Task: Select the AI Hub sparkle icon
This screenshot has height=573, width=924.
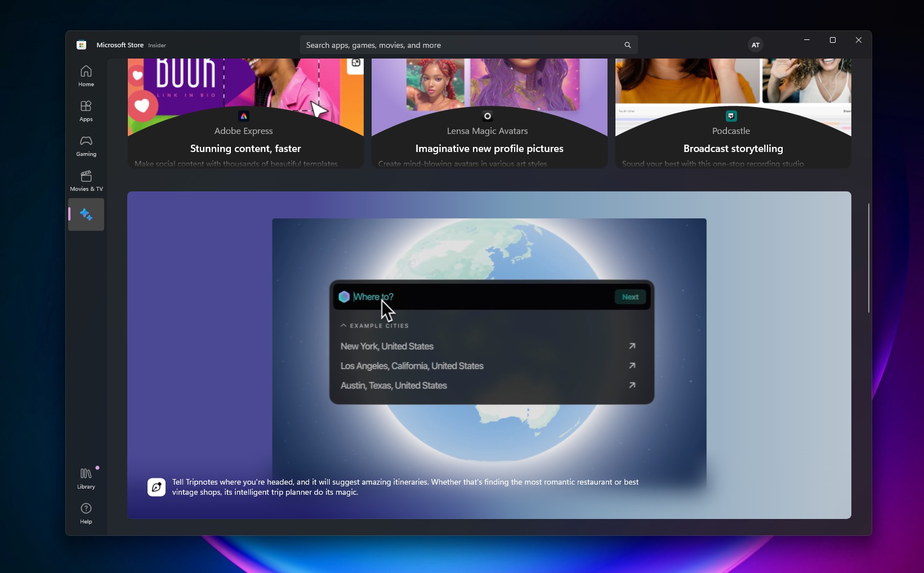Action: tap(86, 214)
